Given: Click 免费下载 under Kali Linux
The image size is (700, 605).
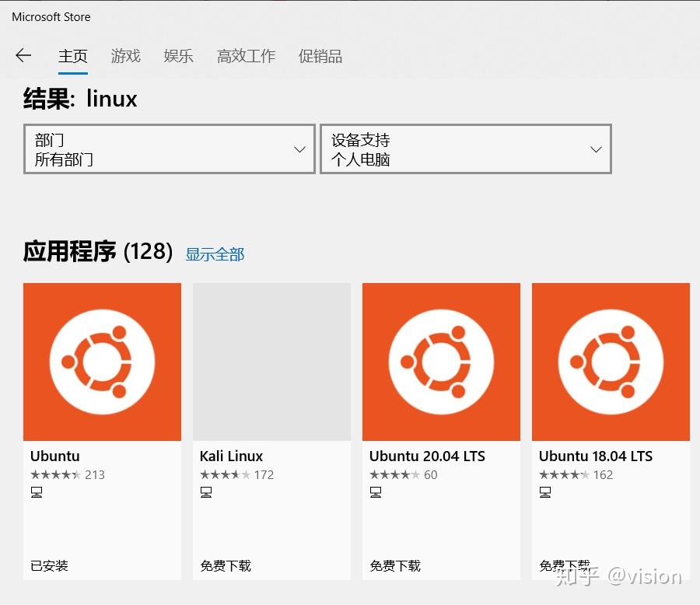Looking at the screenshot, I should 226,565.
